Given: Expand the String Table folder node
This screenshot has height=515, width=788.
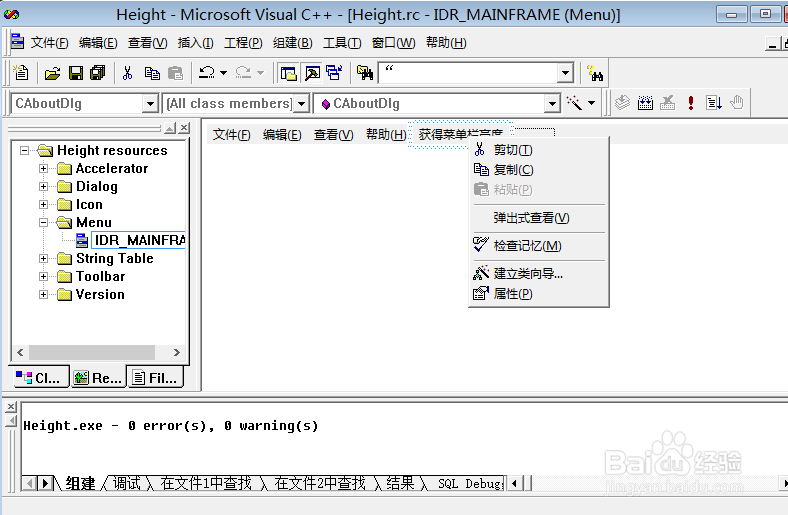Looking at the screenshot, I should [x=44, y=258].
